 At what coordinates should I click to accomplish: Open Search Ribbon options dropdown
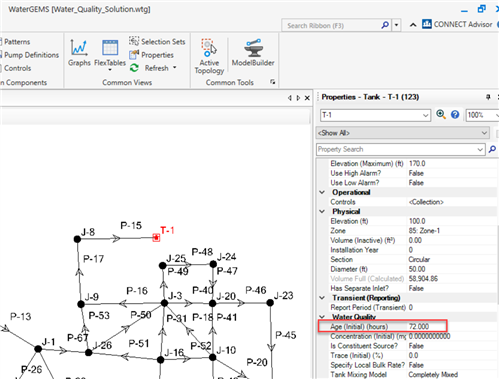(x=396, y=25)
